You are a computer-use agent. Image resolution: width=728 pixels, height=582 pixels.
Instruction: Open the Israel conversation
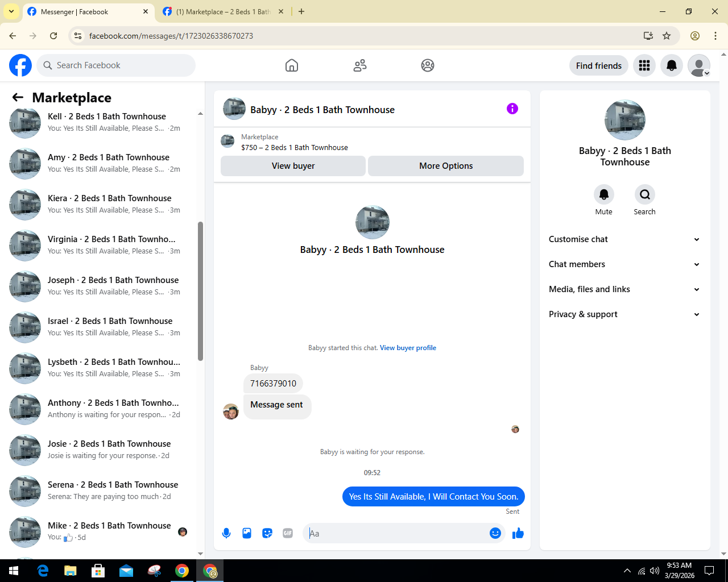coord(100,327)
